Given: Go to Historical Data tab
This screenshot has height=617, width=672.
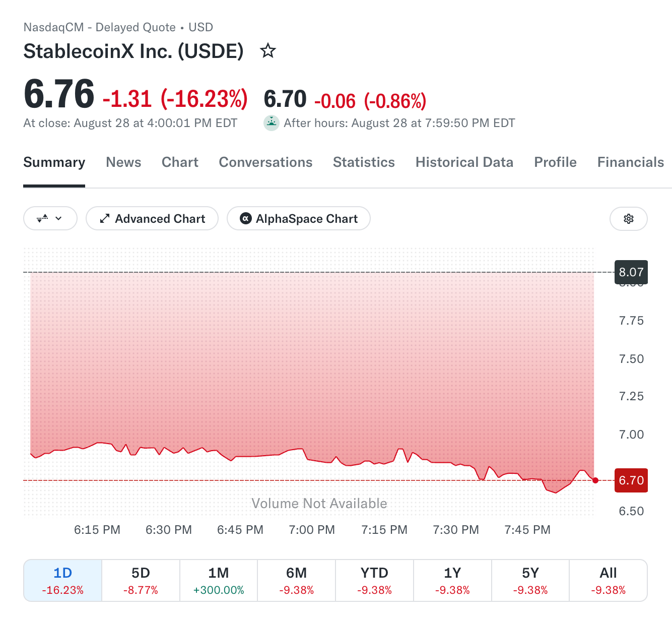Looking at the screenshot, I should (x=464, y=162).
